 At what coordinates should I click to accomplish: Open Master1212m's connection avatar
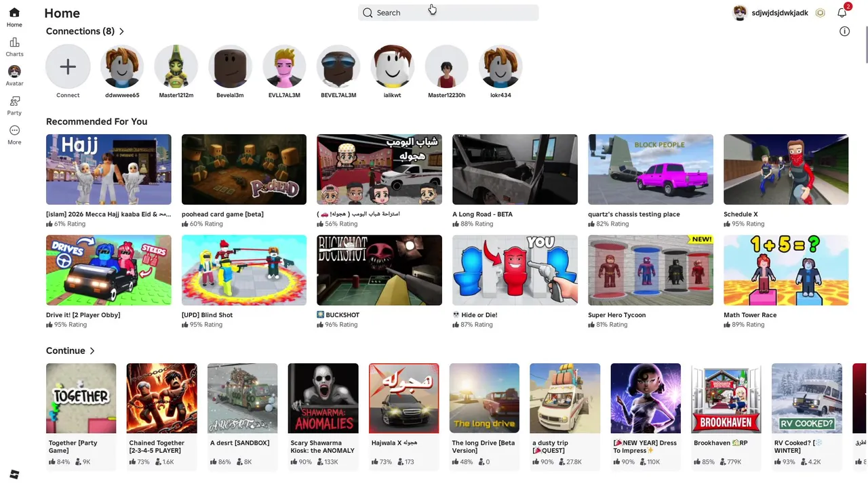tap(176, 66)
